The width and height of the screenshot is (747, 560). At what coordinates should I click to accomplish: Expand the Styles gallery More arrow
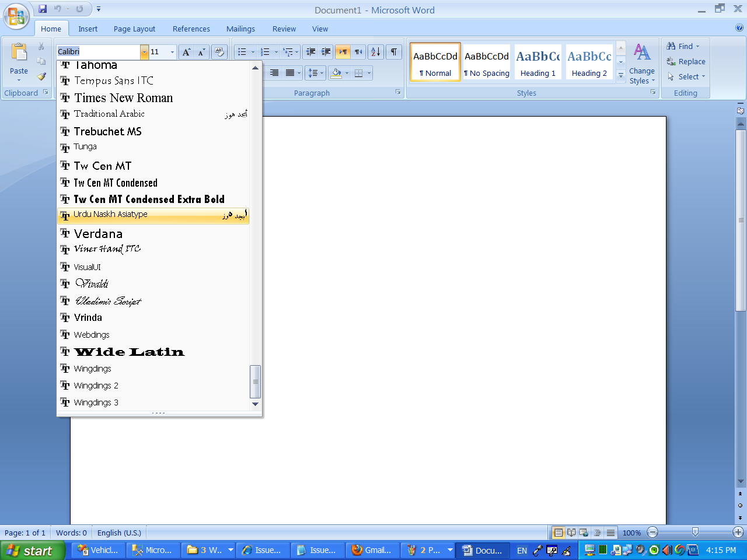coord(621,76)
